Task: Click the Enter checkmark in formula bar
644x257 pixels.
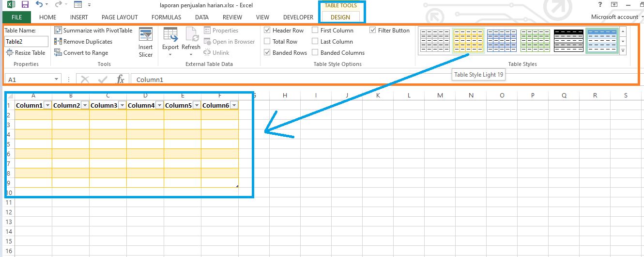Action: (103, 80)
